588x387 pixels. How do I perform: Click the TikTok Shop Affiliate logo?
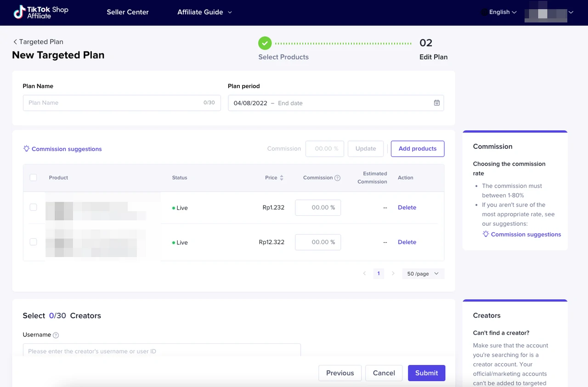(x=40, y=12)
